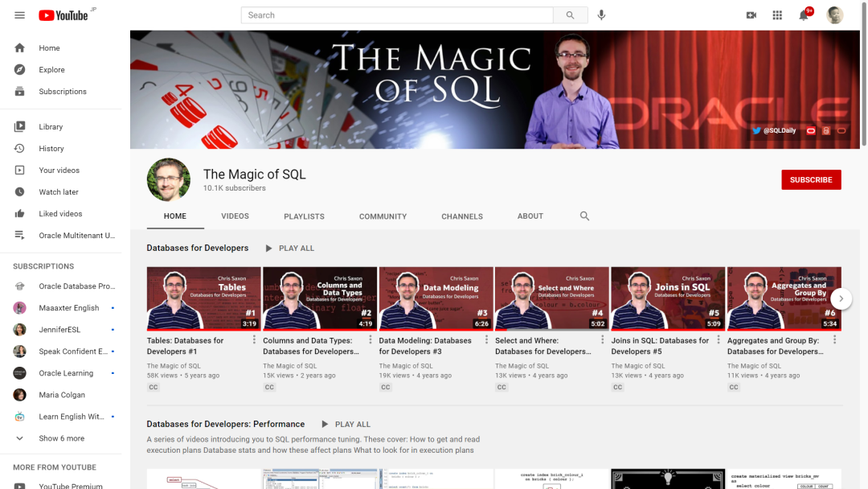Image resolution: width=868 pixels, height=489 pixels.
Task: Expand Show 6 more subscriptions
Action: coord(61,438)
